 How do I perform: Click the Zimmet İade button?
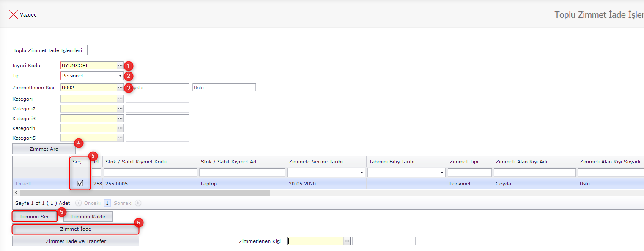tap(76, 229)
